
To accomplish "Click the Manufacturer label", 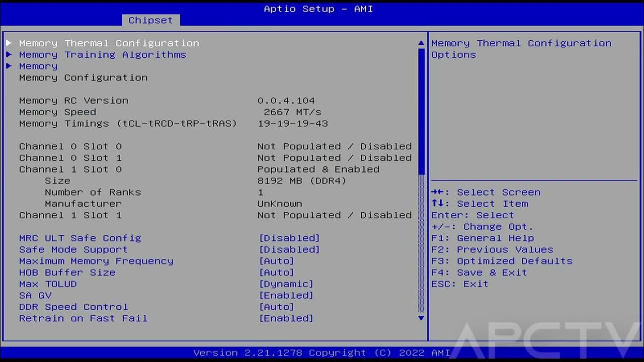I will tap(83, 204).
